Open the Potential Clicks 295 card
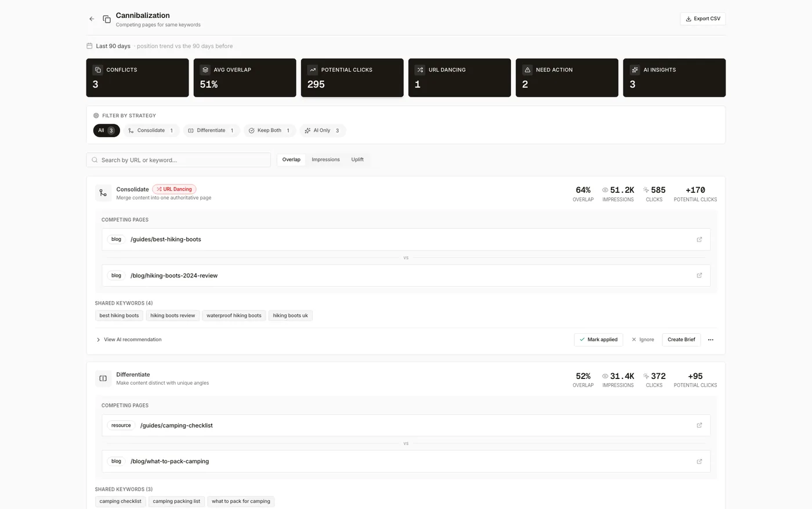This screenshot has width=812, height=509. pos(352,78)
